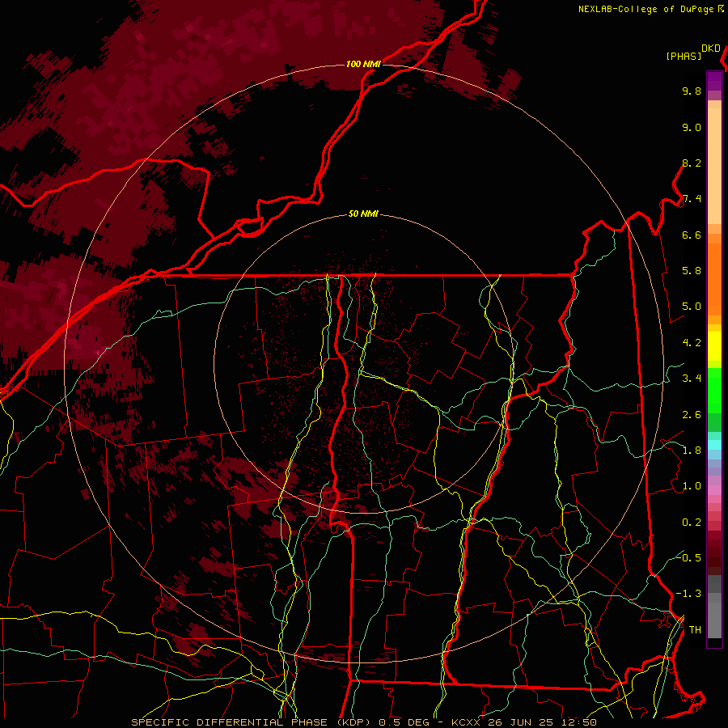Click the gray segment of the color bar
Screen dimensions: 728x728
click(x=714, y=607)
